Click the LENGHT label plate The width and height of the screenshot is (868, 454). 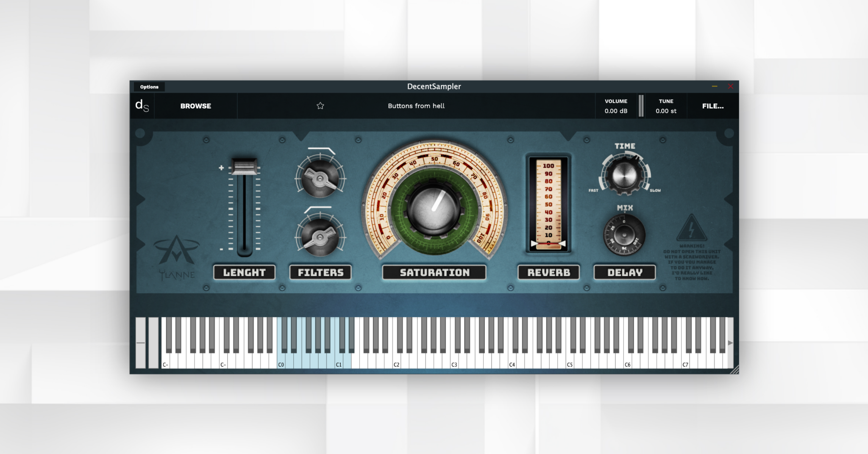[x=244, y=272]
